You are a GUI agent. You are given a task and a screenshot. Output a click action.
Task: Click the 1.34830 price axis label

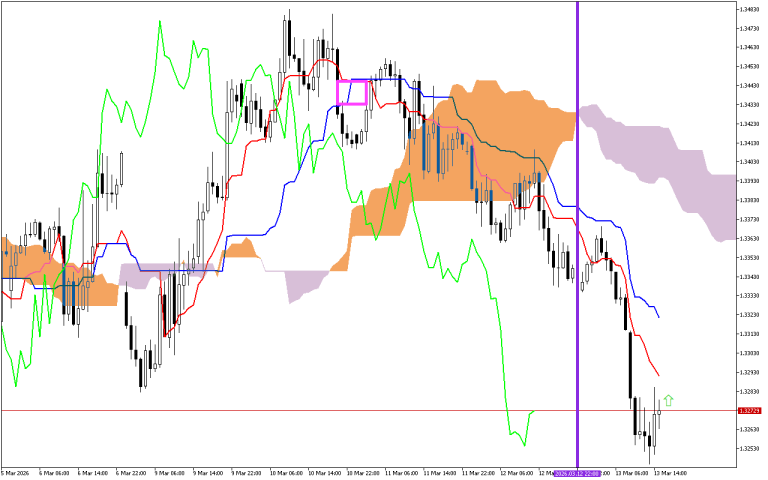[750, 9]
